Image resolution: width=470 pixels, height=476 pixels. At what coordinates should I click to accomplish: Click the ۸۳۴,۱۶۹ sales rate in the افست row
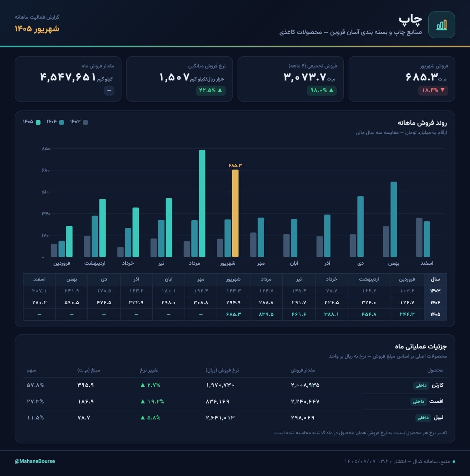pos(217,402)
